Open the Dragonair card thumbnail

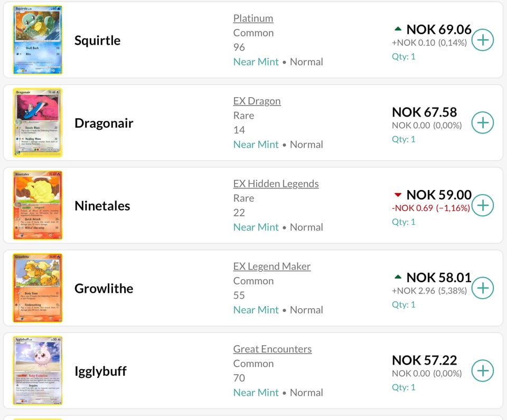(x=37, y=122)
